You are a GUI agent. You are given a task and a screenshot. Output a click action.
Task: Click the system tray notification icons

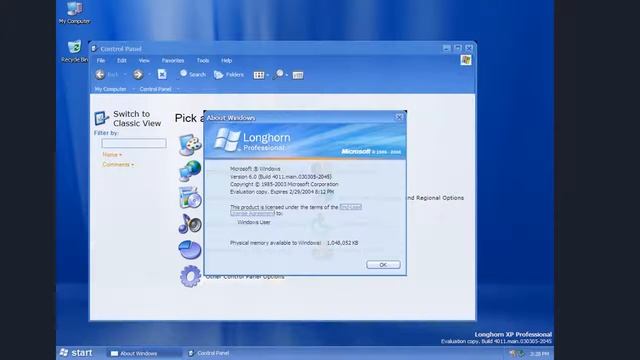(516, 353)
